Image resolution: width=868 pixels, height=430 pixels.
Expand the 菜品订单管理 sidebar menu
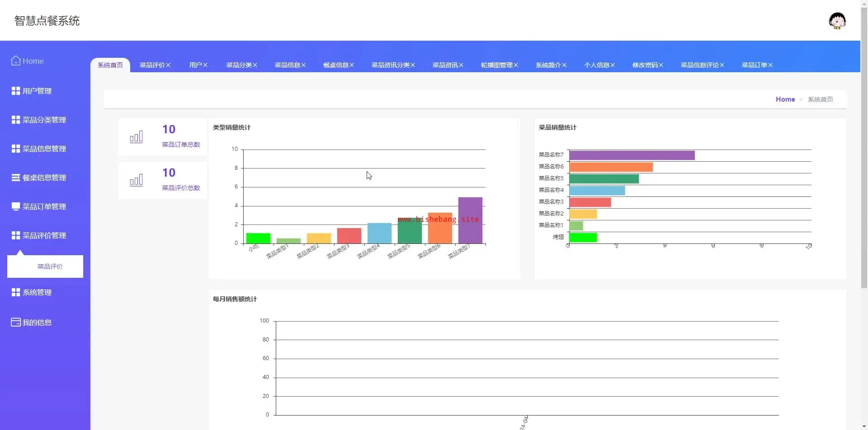click(x=45, y=206)
